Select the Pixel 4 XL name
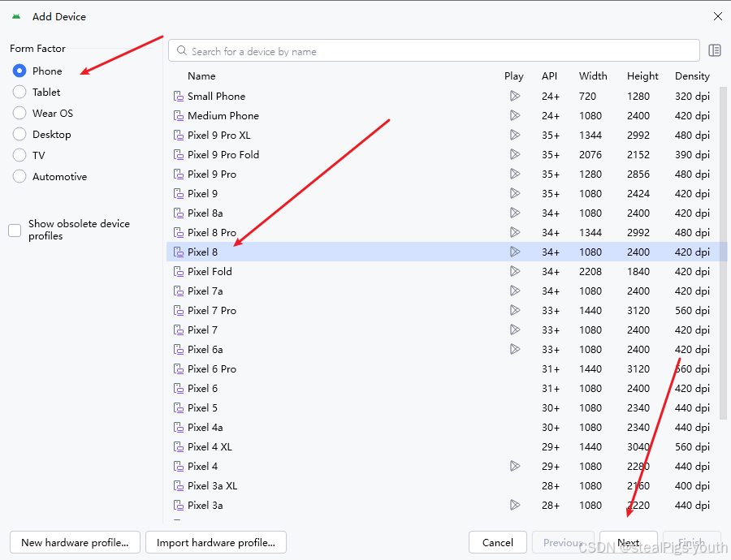Viewport: 731px width, 560px height. [210, 447]
